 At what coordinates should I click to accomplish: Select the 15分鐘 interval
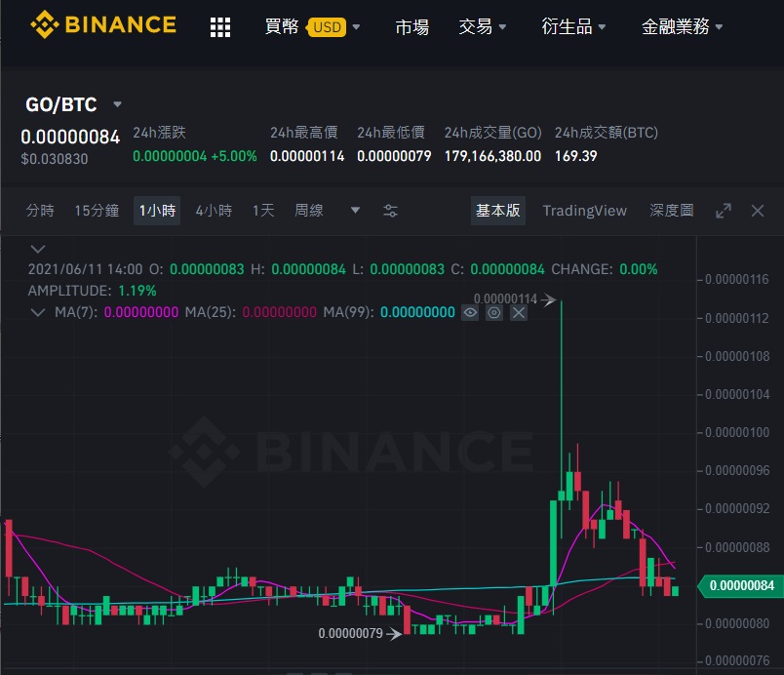point(97,211)
